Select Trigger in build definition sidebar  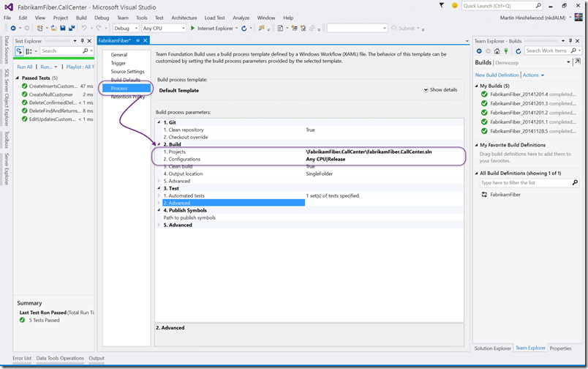(118, 63)
